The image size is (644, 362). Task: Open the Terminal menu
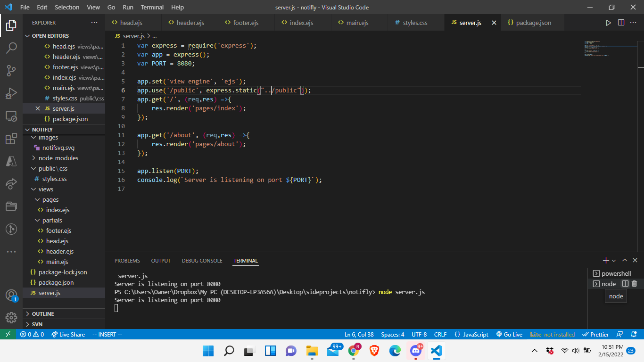(152, 7)
